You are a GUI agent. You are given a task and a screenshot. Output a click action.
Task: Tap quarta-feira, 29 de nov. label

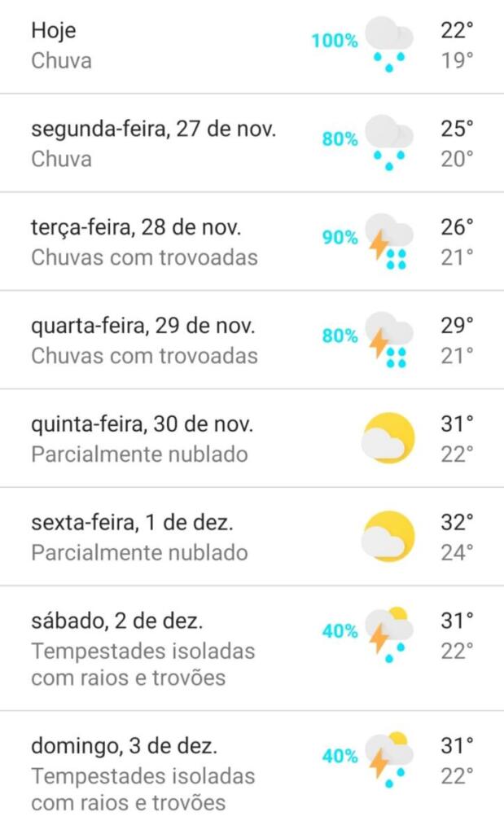143,327
